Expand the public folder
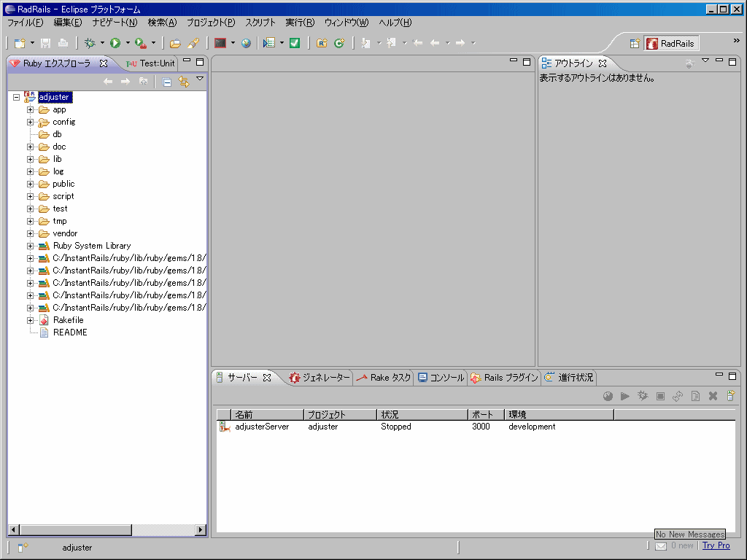 pos(30,184)
